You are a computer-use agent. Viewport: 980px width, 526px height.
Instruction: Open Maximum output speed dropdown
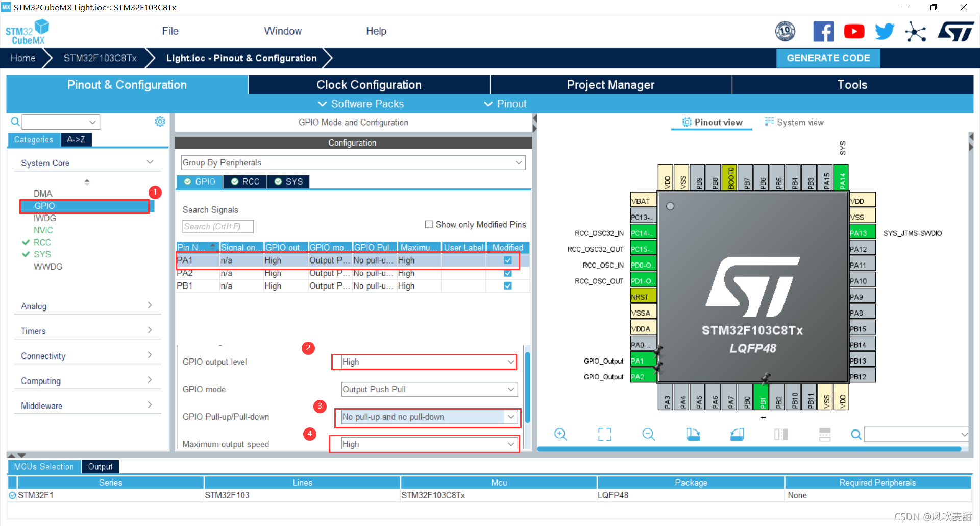[429, 444]
